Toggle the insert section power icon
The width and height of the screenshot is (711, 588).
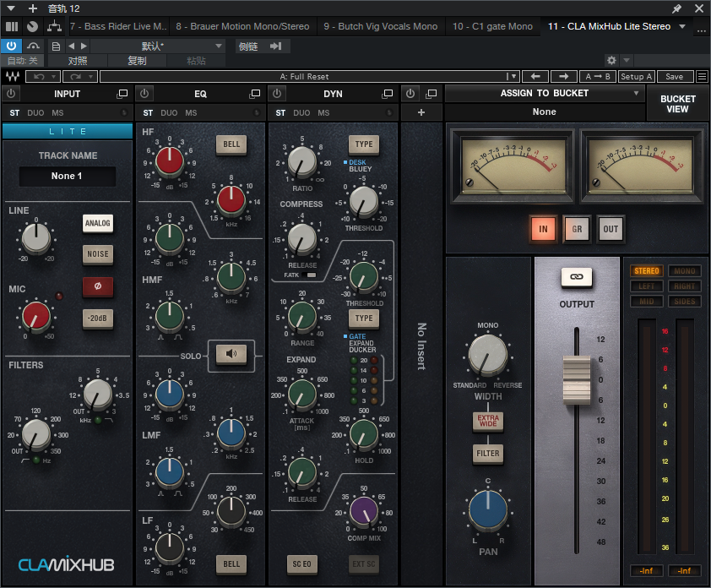click(410, 94)
